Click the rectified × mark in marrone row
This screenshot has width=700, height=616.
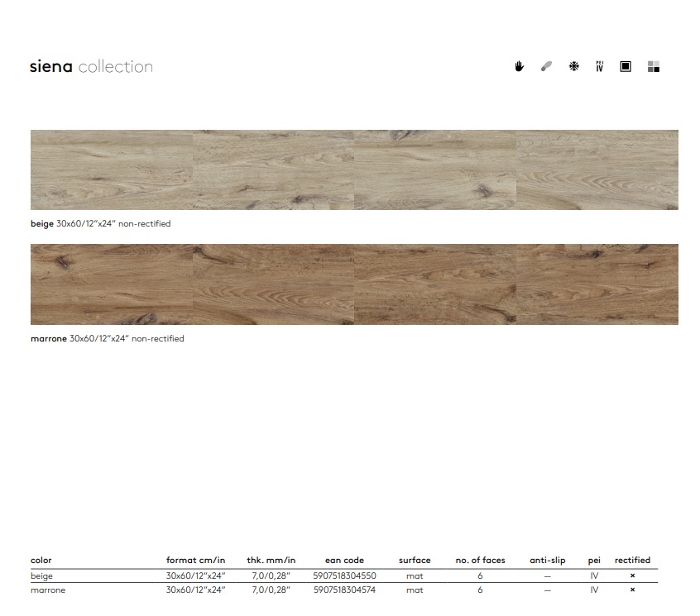pyautogui.click(x=632, y=590)
